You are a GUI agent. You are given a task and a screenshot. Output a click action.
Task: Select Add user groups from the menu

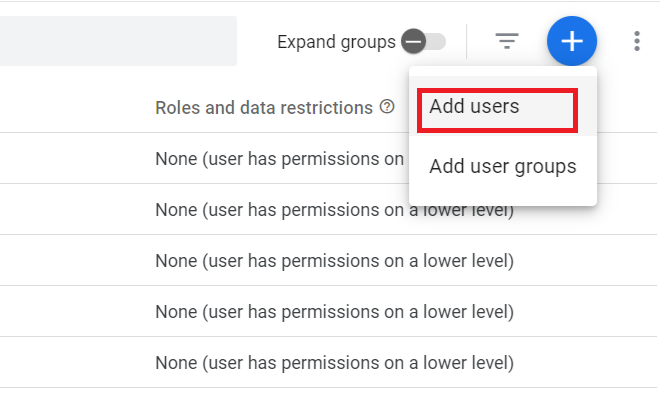click(503, 166)
